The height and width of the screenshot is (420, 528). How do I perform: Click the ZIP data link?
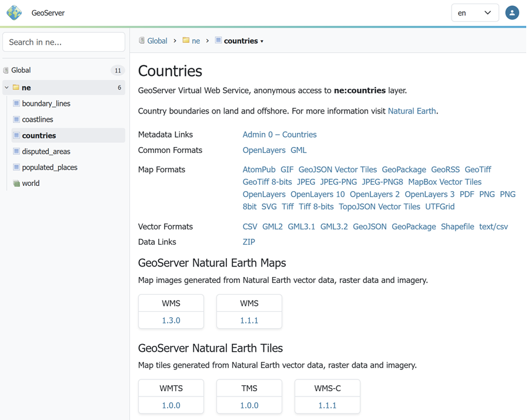point(249,242)
